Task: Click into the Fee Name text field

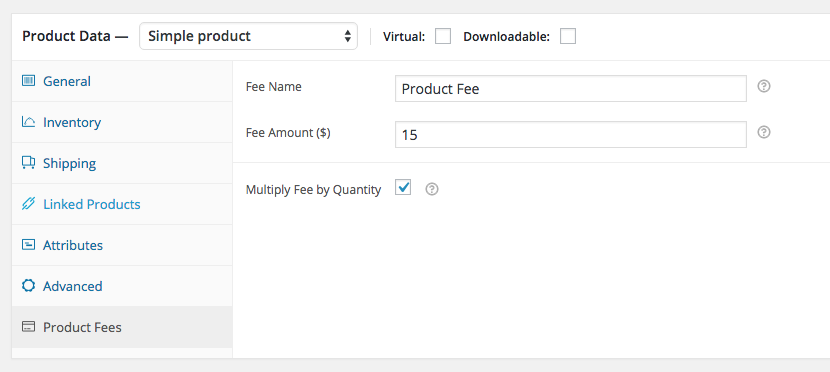Action: 571,88
